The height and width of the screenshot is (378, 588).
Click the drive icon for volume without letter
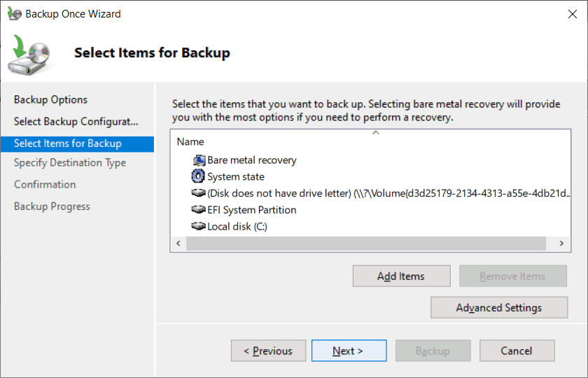tap(198, 192)
